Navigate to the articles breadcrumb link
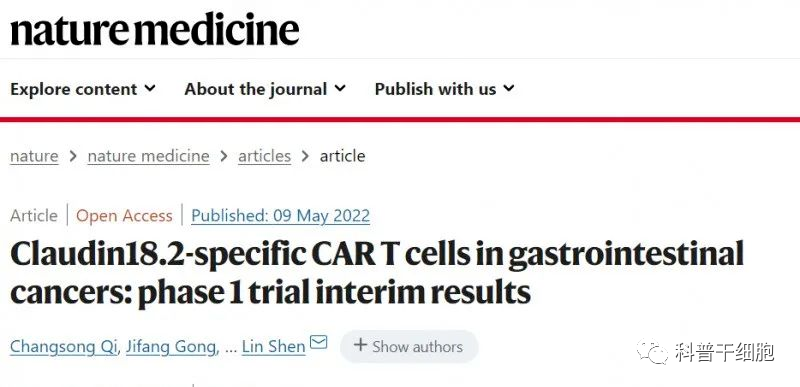This screenshot has width=800, height=387. [264, 156]
